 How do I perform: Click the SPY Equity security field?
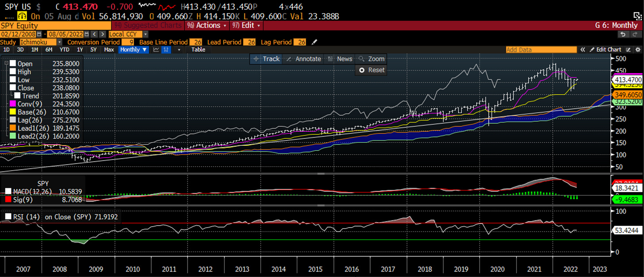(x=56, y=26)
